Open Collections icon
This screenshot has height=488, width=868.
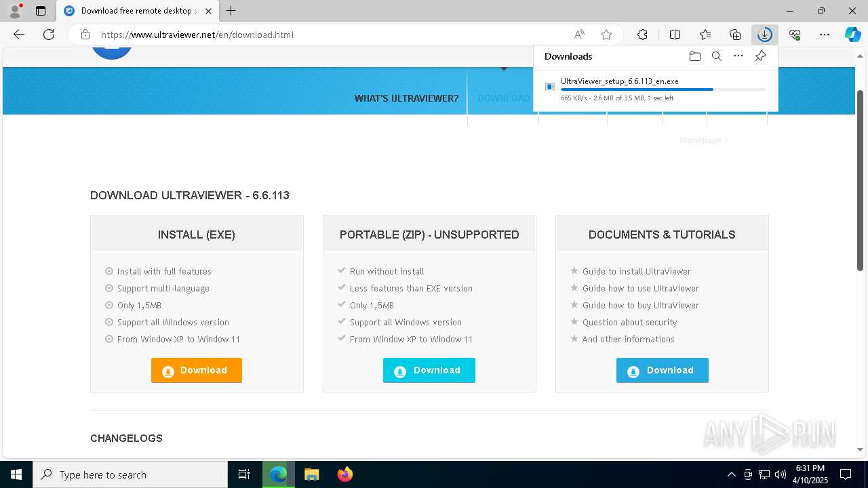click(x=735, y=35)
